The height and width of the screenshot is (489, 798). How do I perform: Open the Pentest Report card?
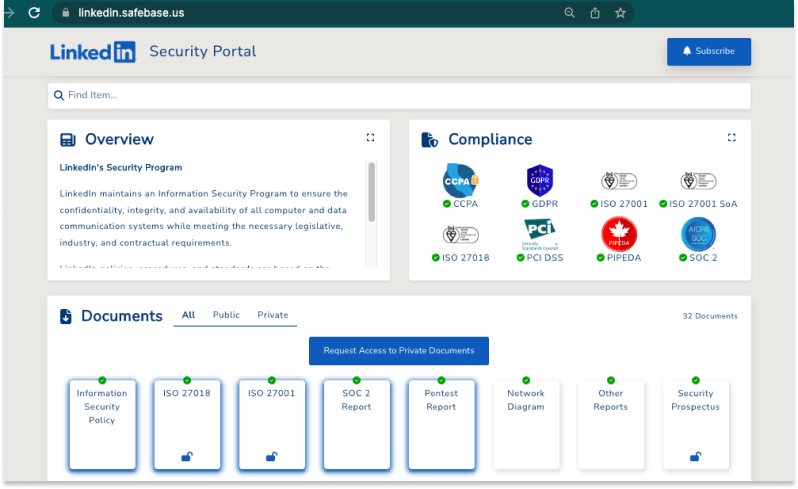(441, 424)
